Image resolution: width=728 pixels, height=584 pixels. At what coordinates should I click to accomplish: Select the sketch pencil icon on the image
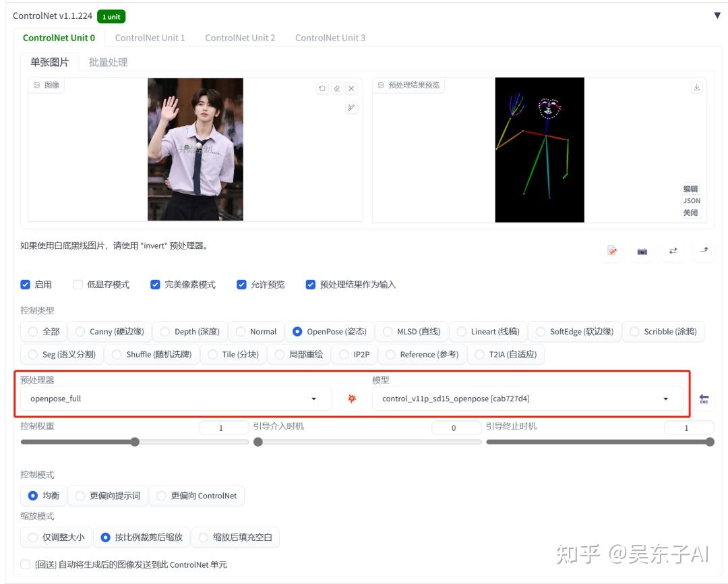tap(351, 107)
